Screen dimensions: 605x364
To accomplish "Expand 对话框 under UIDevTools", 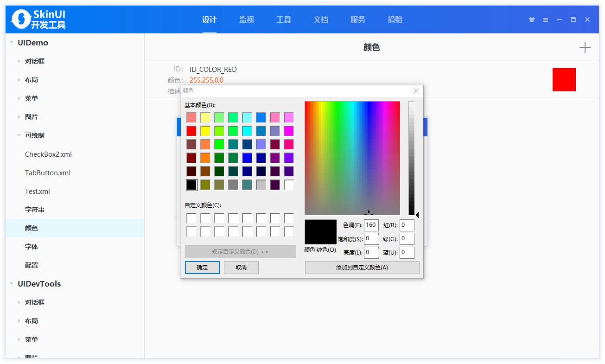I will point(19,302).
